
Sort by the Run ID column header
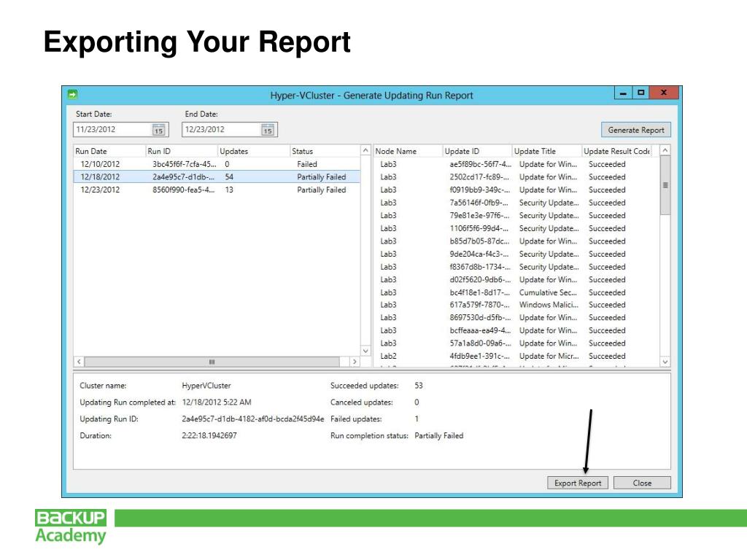point(182,151)
